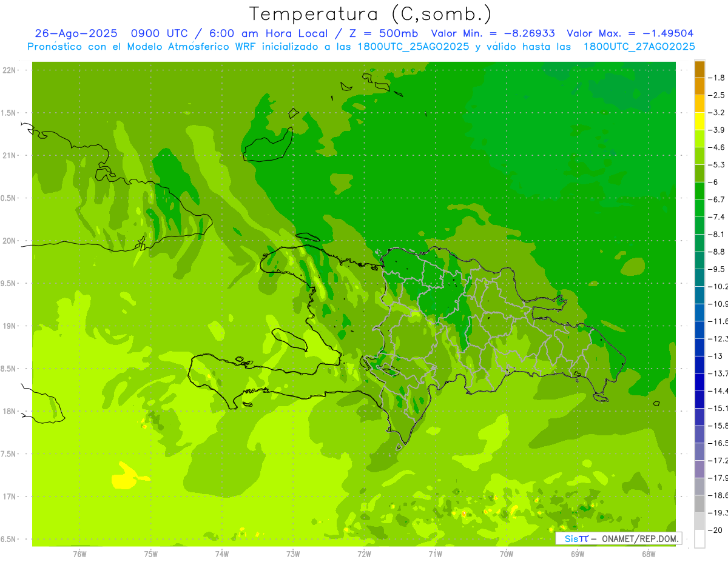
Task: Click the '22N' latitude axis label
Action: pos(9,70)
